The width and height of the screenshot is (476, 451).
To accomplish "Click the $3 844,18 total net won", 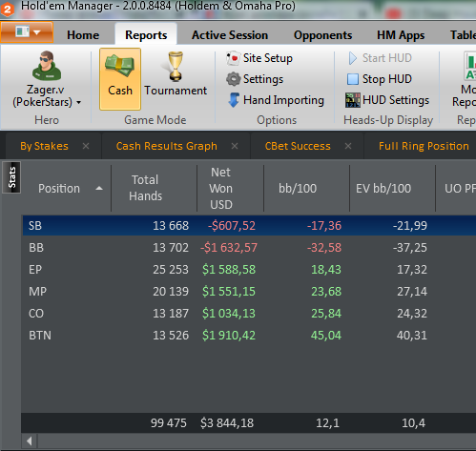I will click(x=227, y=423).
